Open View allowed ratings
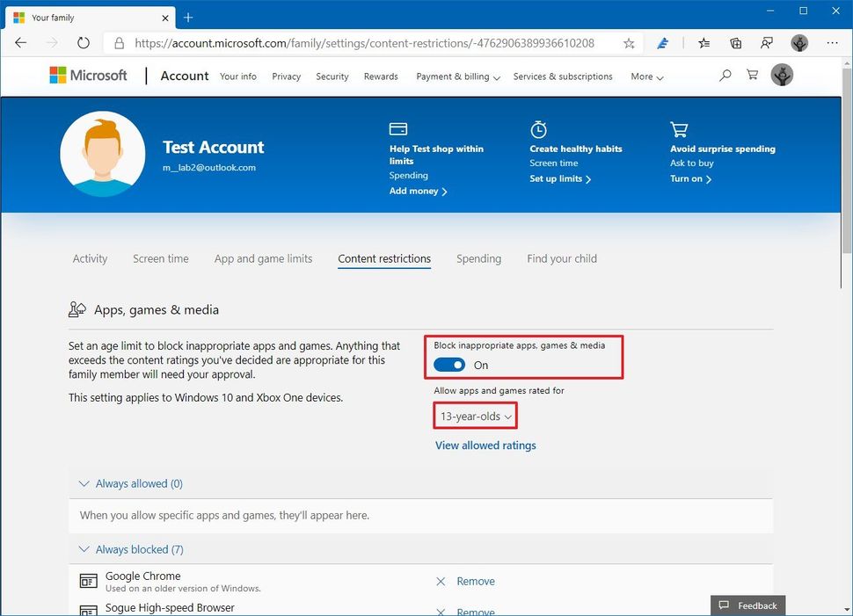This screenshot has width=853, height=616. 485,446
